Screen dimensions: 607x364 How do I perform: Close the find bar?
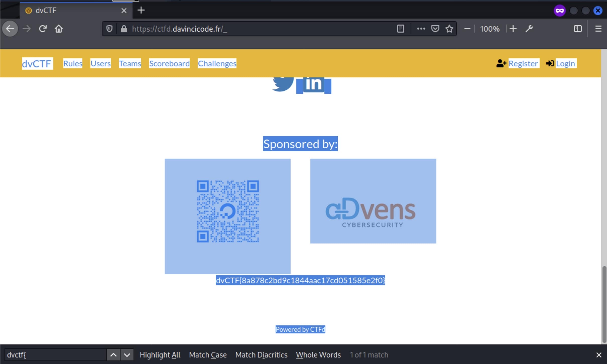click(599, 355)
